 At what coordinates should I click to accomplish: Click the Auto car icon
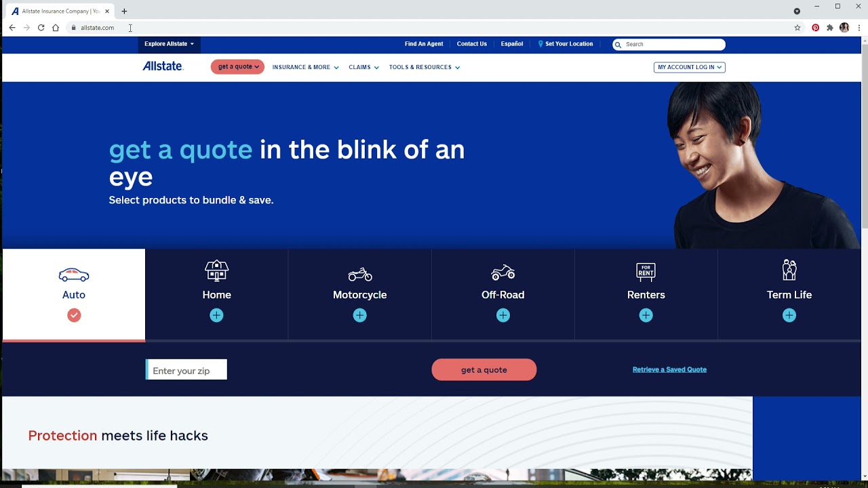[74, 274]
